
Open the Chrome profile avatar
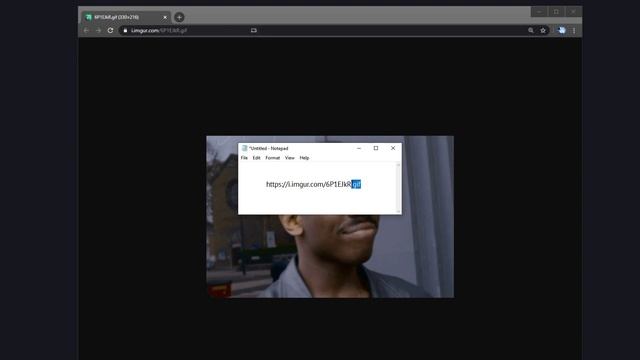coord(562,30)
